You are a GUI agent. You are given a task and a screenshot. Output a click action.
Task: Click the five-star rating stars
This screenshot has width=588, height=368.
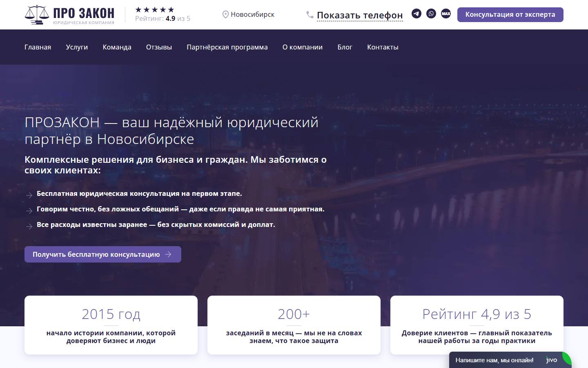click(x=155, y=9)
